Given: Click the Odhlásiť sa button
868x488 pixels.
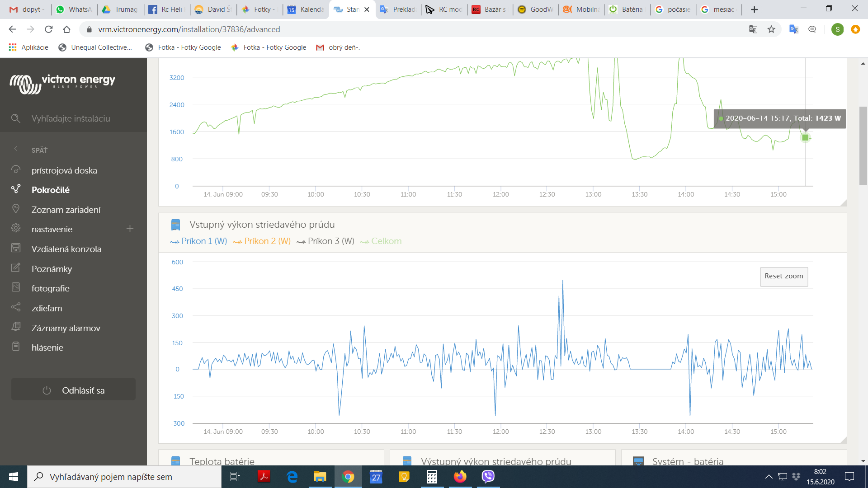Looking at the screenshot, I should 73,389.
